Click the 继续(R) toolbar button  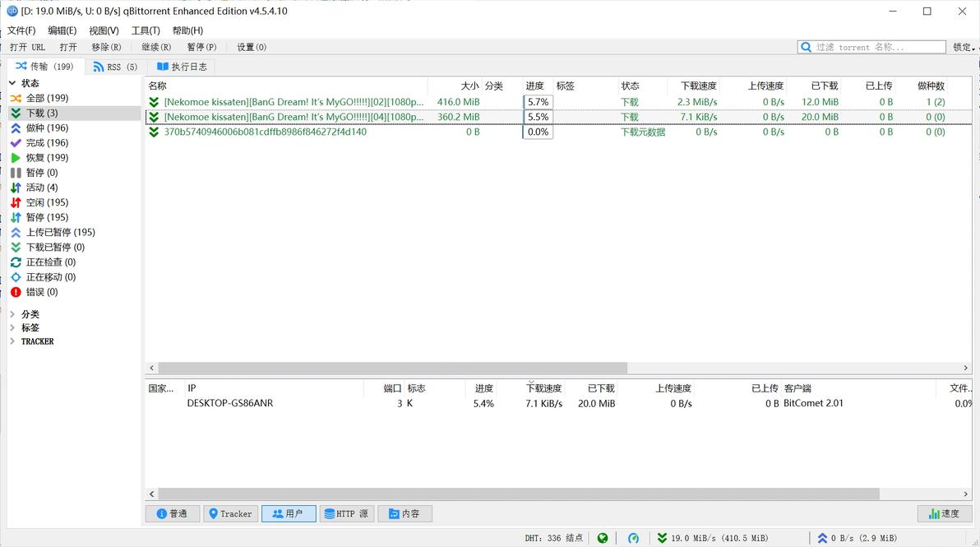click(156, 47)
